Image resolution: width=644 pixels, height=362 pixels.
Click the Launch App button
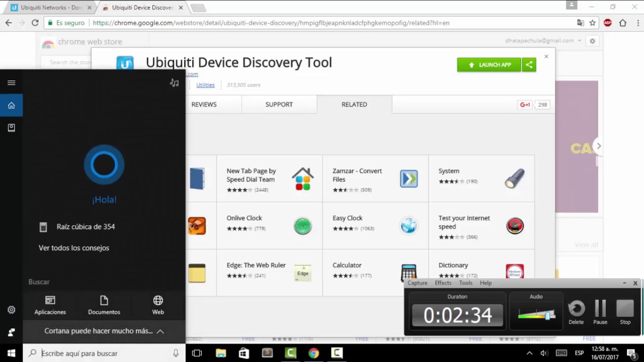[489, 65]
